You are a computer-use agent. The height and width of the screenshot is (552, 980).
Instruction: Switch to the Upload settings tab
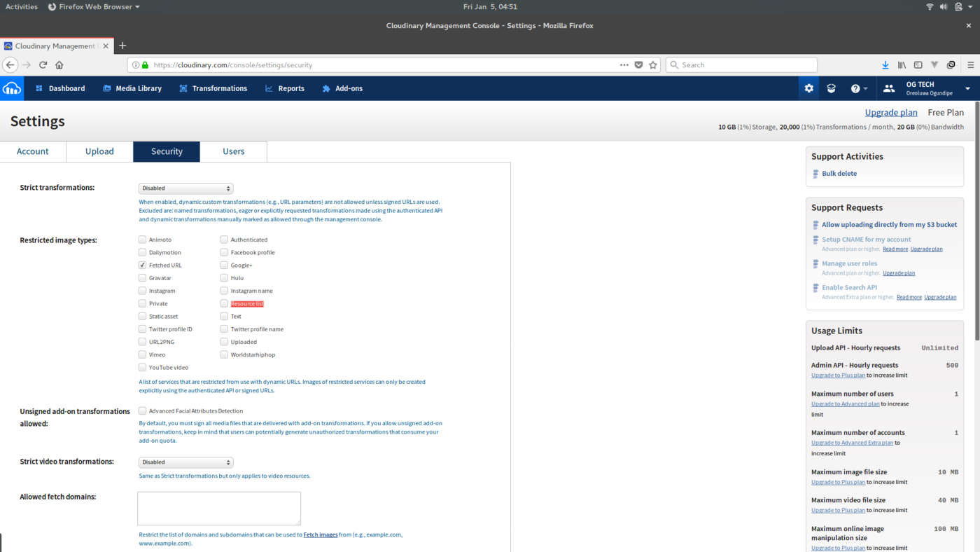coord(99,151)
